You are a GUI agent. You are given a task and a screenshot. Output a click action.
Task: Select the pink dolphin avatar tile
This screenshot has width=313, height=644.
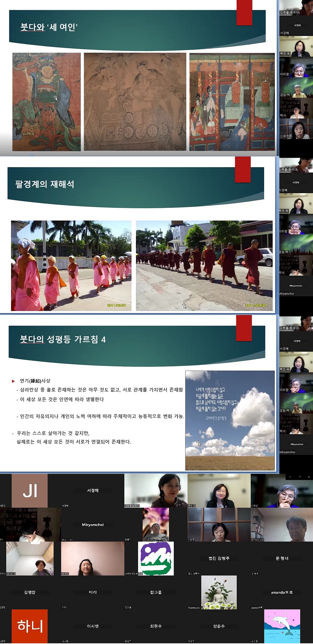coord(282,626)
